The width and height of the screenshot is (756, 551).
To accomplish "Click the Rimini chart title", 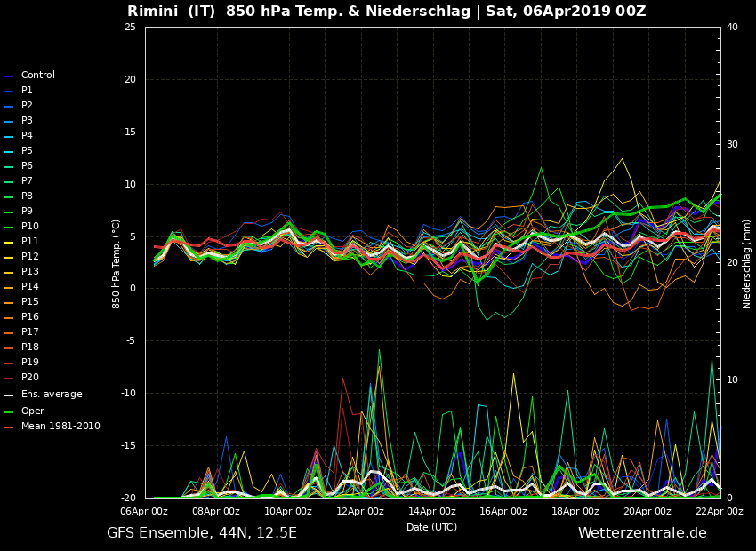I will 386,12.
